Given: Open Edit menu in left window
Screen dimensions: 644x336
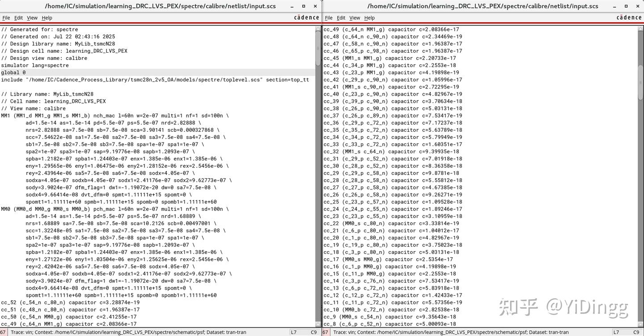Looking at the screenshot, I should click(18, 18).
